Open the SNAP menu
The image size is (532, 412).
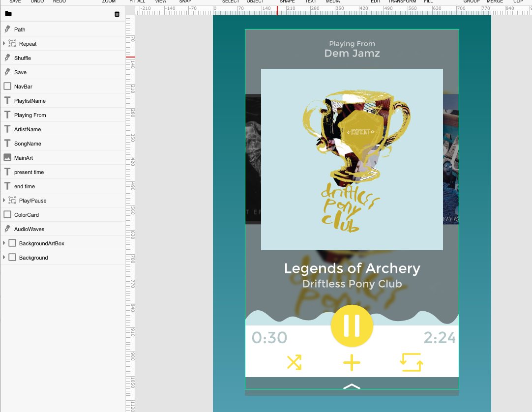click(x=185, y=1)
